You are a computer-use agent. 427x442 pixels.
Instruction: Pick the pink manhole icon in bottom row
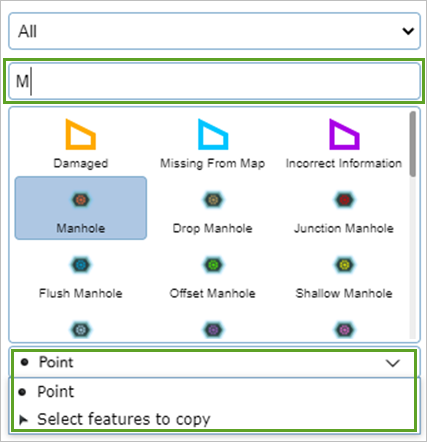click(x=344, y=330)
